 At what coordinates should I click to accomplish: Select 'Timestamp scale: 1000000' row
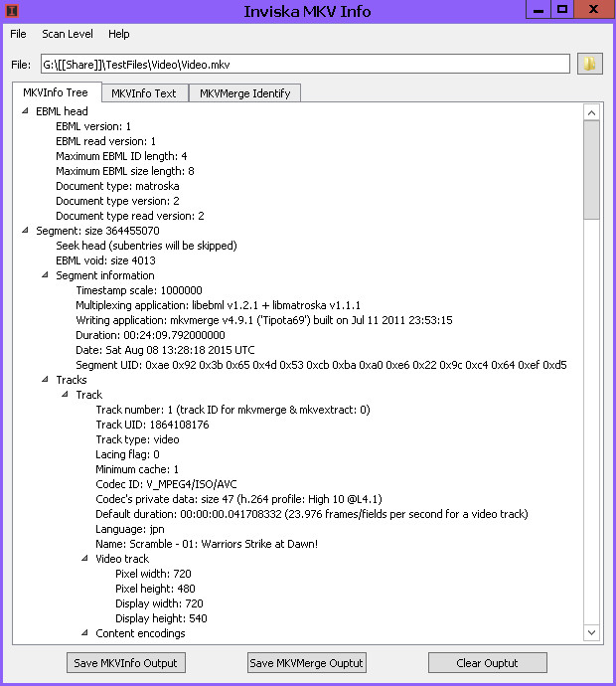coord(138,290)
